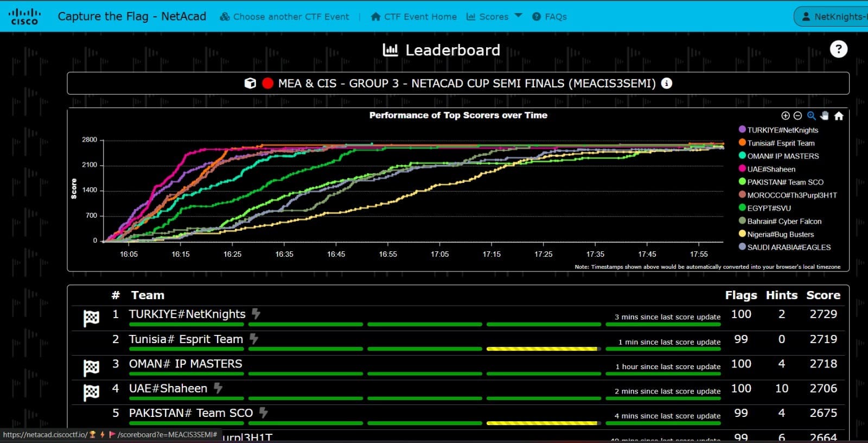Screen dimensions: 868x443
Task: Click the chart zoom-in plus icon
Action: point(785,116)
